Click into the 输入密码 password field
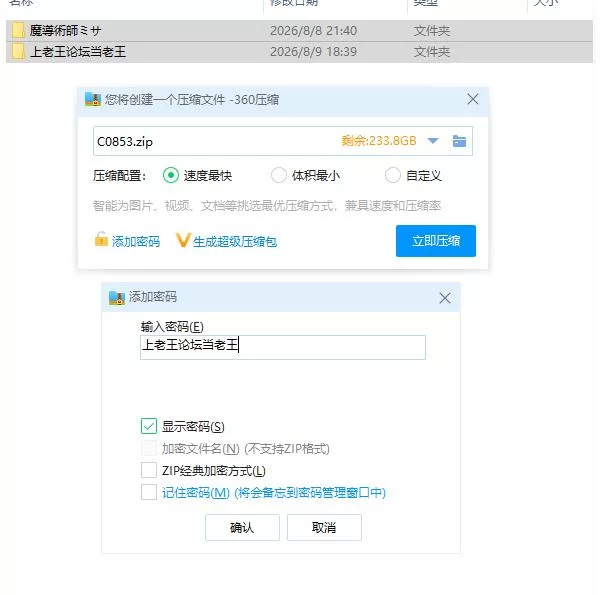 pos(283,347)
